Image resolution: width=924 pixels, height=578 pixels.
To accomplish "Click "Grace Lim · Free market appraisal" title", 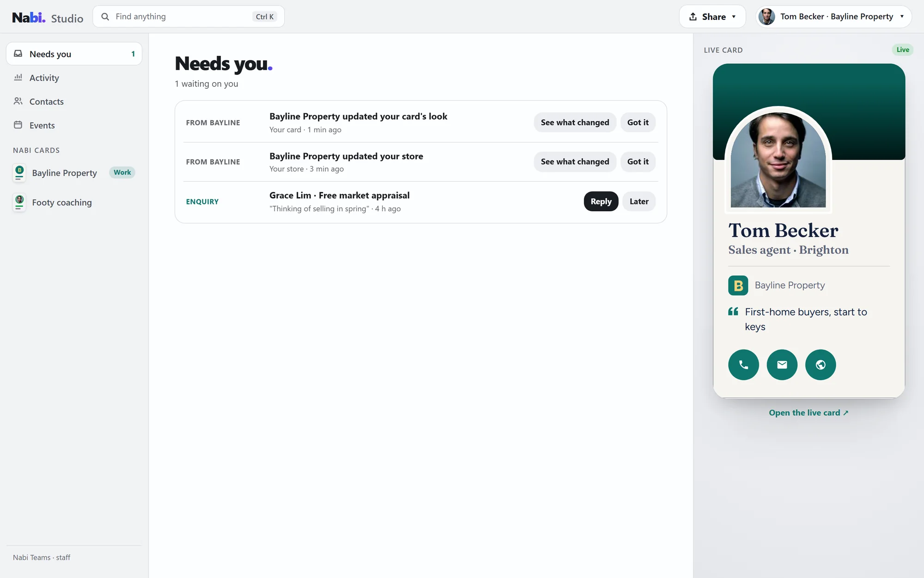I will 340,196.
